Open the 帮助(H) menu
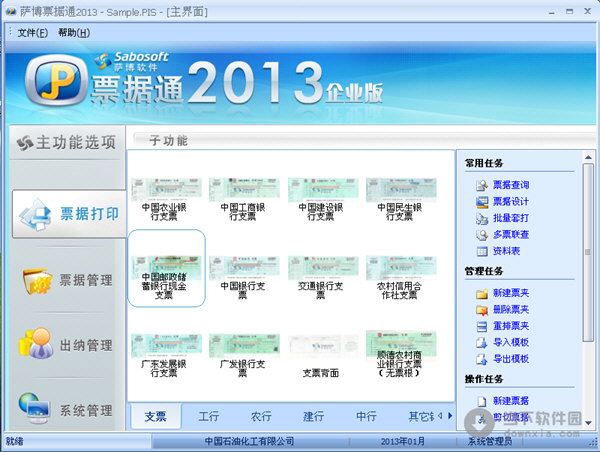The height and width of the screenshot is (452, 600). coord(74,33)
